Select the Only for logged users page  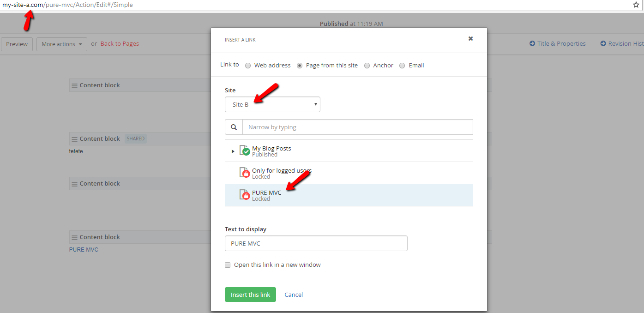click(x=349, y=173)
